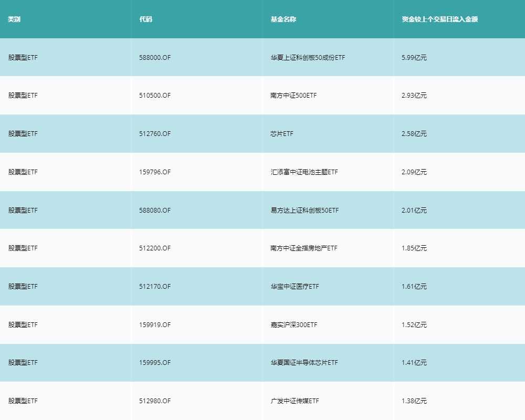Click the 类别 column header
The image size is (525, 420).
tap(14, 19)
